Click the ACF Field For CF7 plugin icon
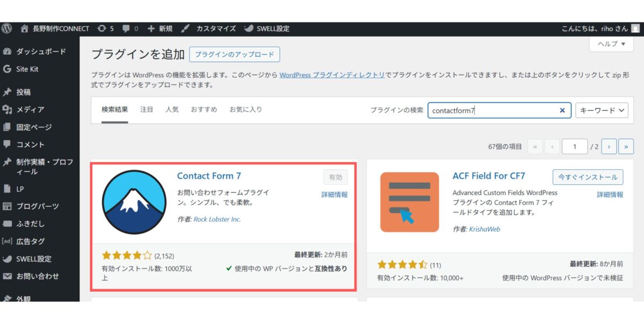 [409, 202]
